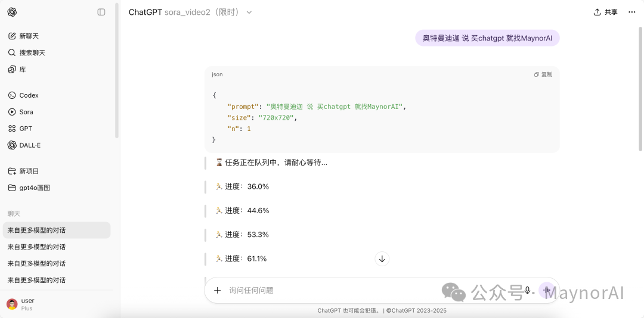Click the scroll-to-bottom arrow button
644x318 pixels.
coord(382,259)
